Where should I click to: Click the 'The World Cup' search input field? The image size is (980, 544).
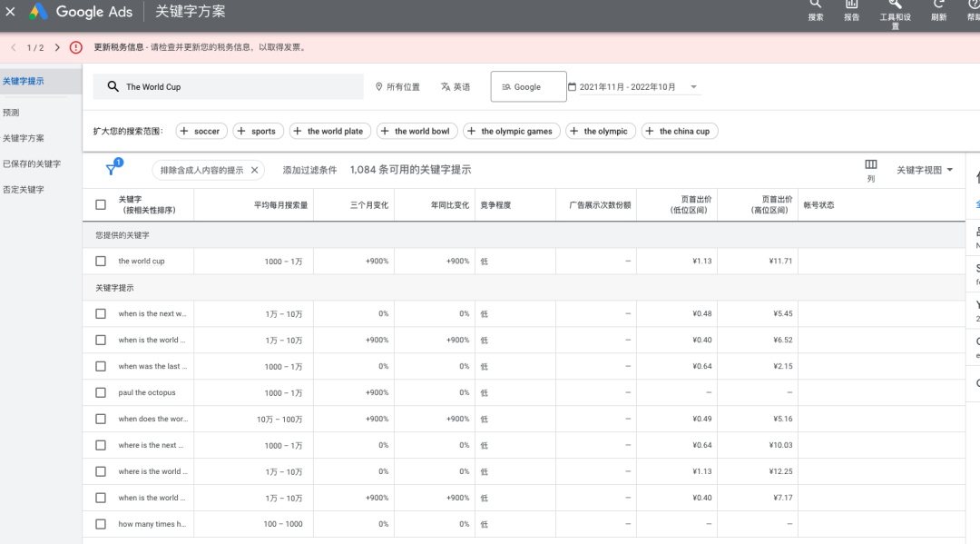(227, 85)
